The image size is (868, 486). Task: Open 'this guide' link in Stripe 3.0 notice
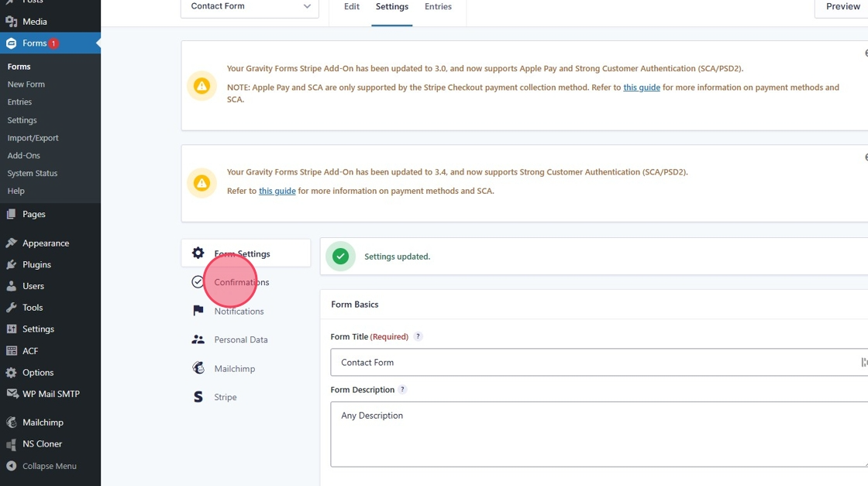pyautogui.click(x=642, y=87)
